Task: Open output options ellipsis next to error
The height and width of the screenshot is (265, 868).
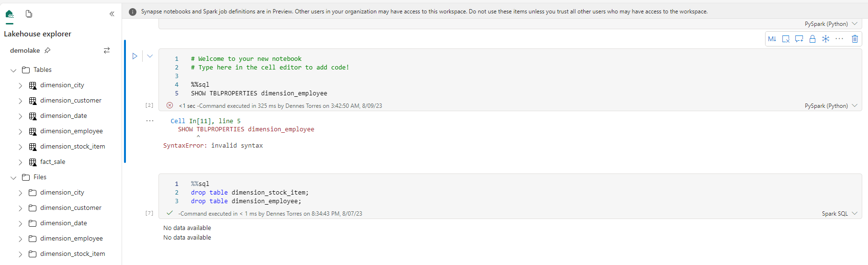Action: pos(150,121)
